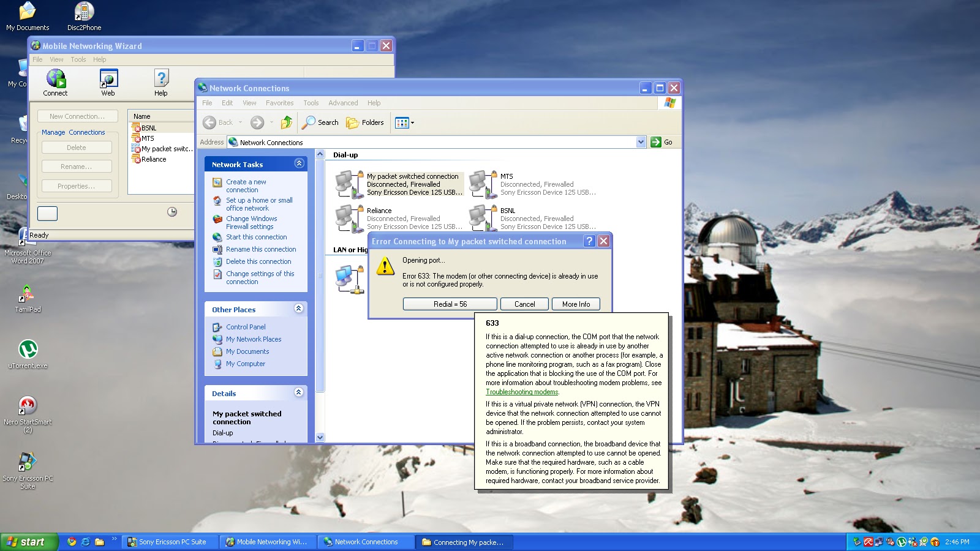Open the View menu in Mobile Networking Wizard
This screenshot has height=551, width=980.
coord(56,59)
